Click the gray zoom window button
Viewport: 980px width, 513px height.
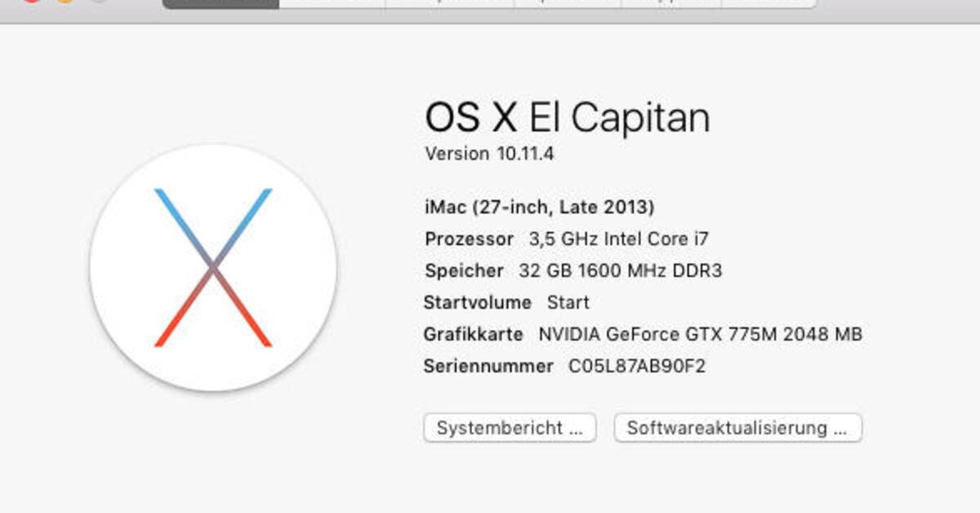click(99, 2)
